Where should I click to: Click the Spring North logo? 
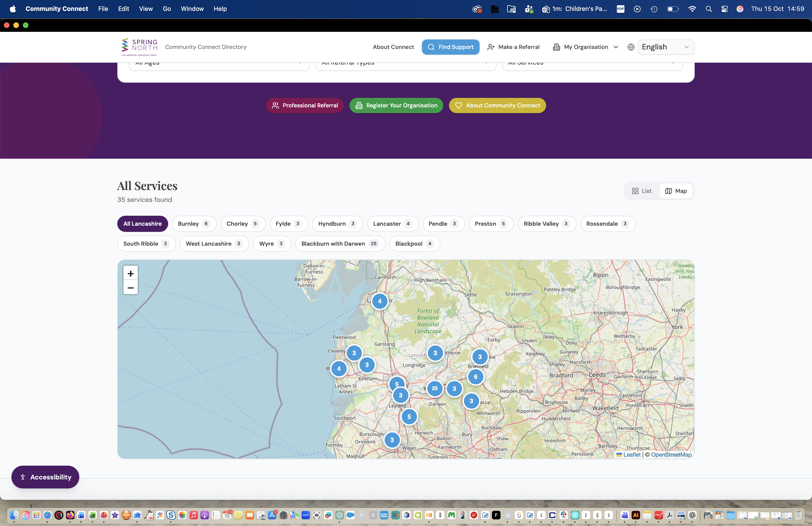pos(139,47)
